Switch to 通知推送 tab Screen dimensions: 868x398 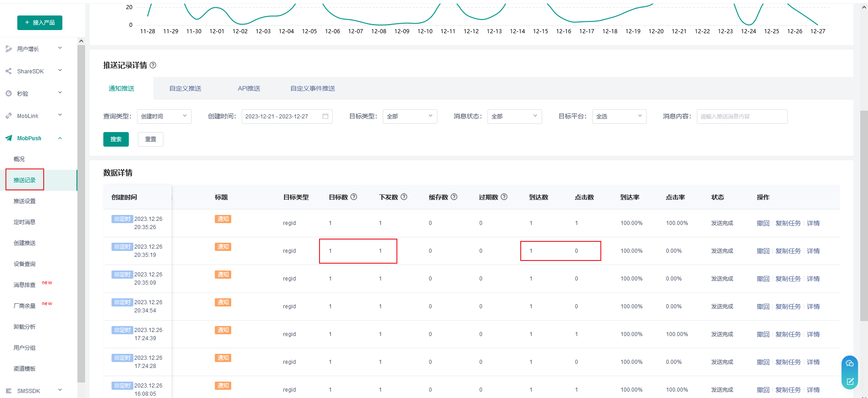pos(122,88)
